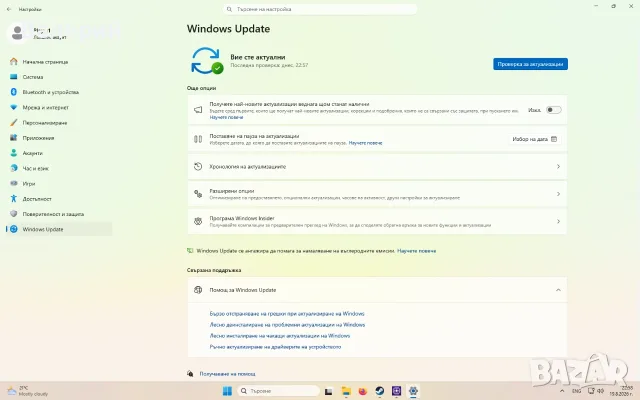Click the Час и език globe icon
The height and width of the screenshot is (400, 640).
13,168
